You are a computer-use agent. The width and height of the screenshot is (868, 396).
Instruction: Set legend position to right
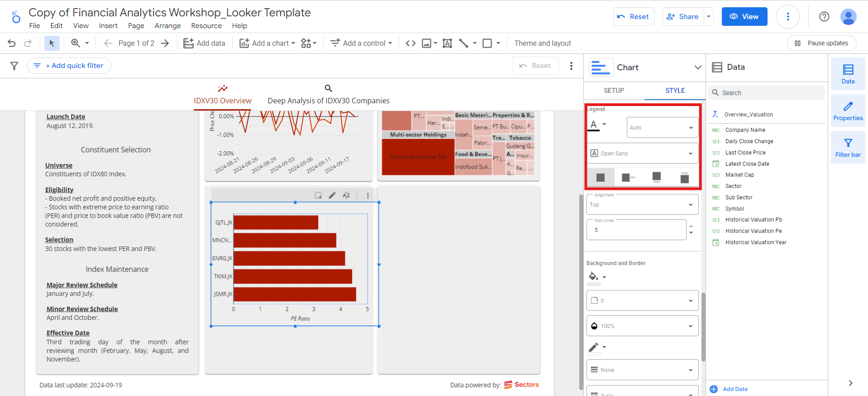click(629, 178)
